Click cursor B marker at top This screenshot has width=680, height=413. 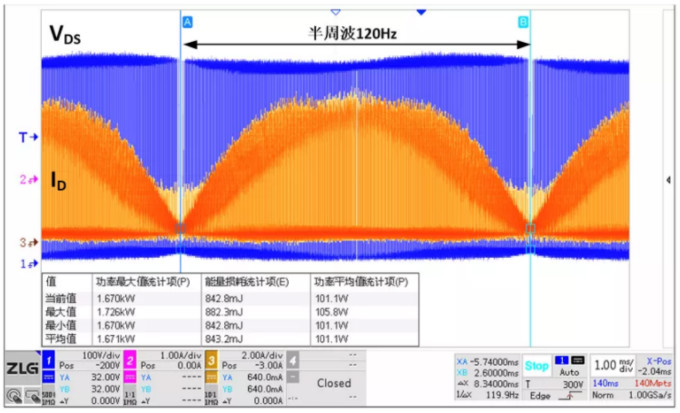523,21
